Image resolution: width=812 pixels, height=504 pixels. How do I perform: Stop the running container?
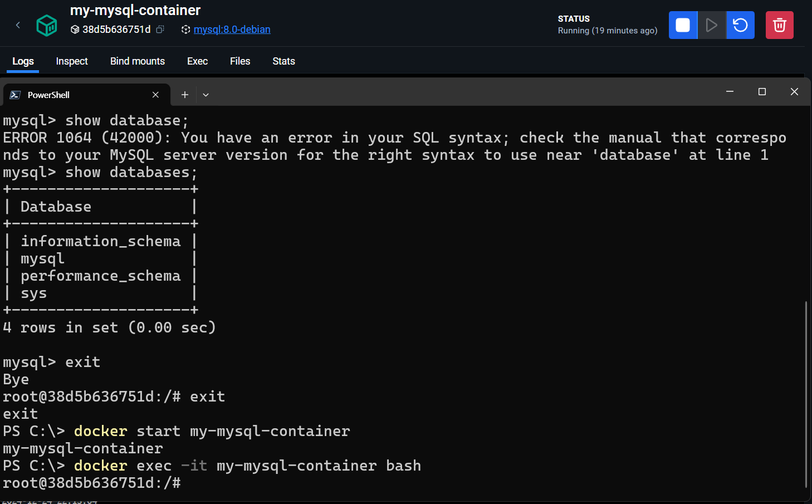click(x=683, y=25)
